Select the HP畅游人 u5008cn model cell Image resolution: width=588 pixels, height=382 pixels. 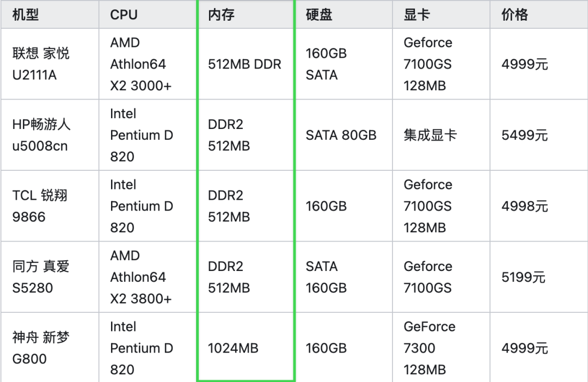(x=41, y=135)
